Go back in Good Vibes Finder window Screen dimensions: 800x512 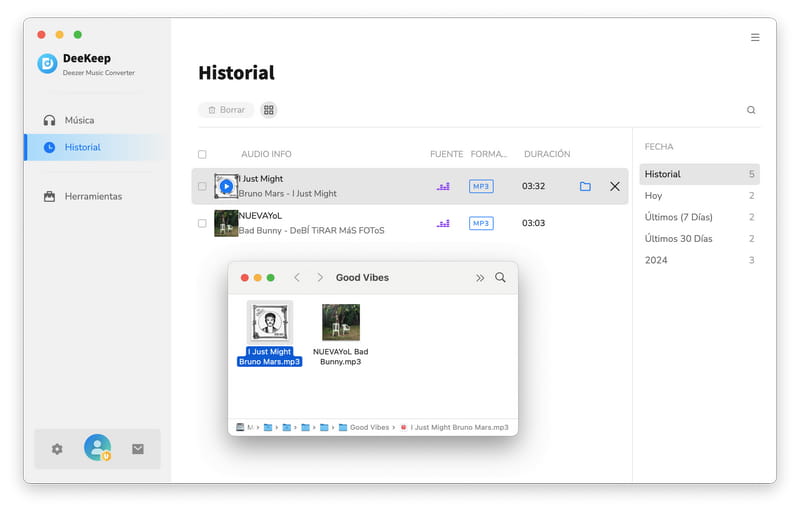[297, 277]
